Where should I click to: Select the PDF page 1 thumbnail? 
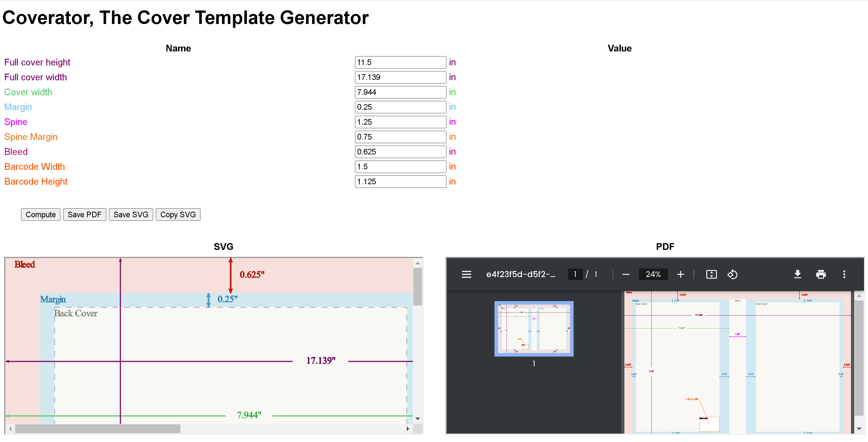[534, 329]
